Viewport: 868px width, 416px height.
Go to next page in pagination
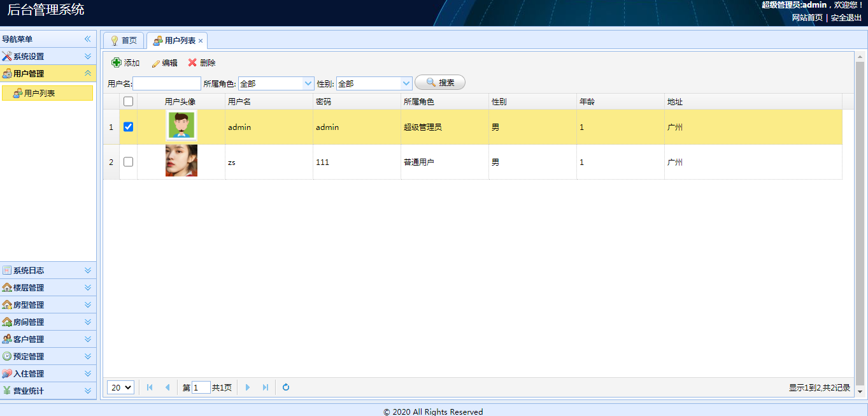pos(248,387)
